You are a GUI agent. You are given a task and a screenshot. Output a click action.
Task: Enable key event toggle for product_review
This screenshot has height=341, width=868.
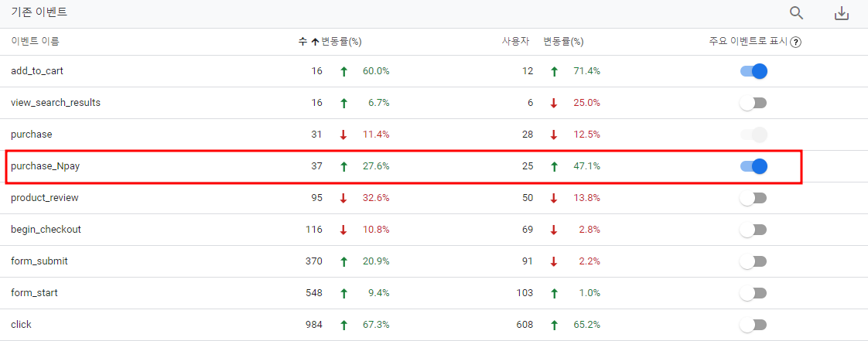pos(754,198)
